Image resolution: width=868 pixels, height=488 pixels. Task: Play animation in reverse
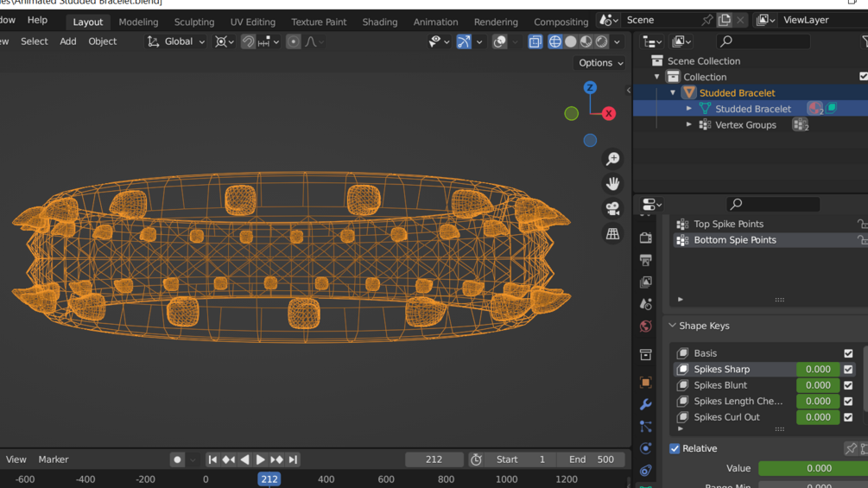click(244, 459)
